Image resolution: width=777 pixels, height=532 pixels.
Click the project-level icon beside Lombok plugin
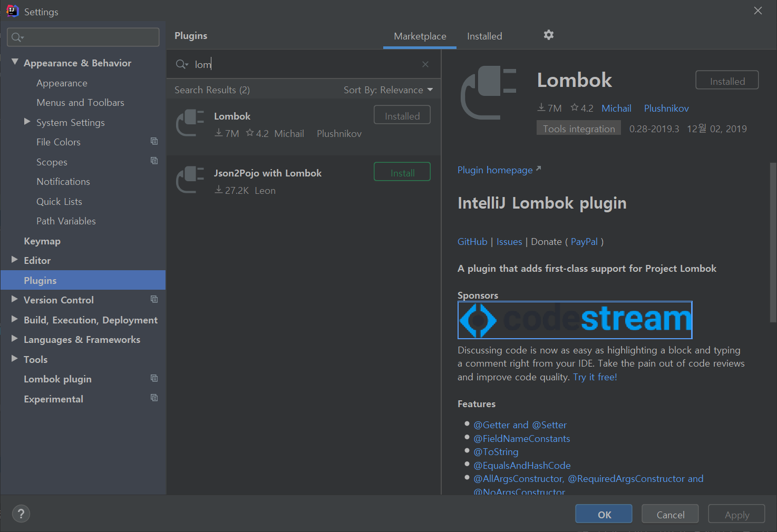click(154, 378)
